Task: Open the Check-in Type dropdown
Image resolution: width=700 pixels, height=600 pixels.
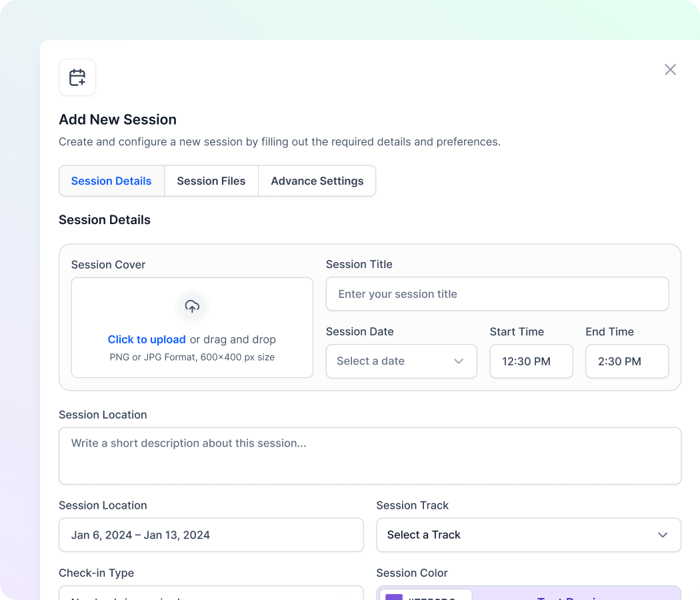Action: 211,593
